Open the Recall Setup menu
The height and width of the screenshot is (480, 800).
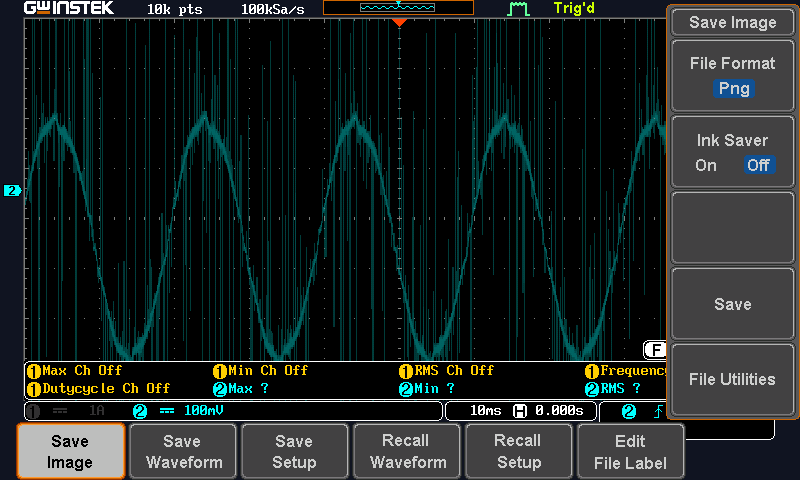(518, 451)
